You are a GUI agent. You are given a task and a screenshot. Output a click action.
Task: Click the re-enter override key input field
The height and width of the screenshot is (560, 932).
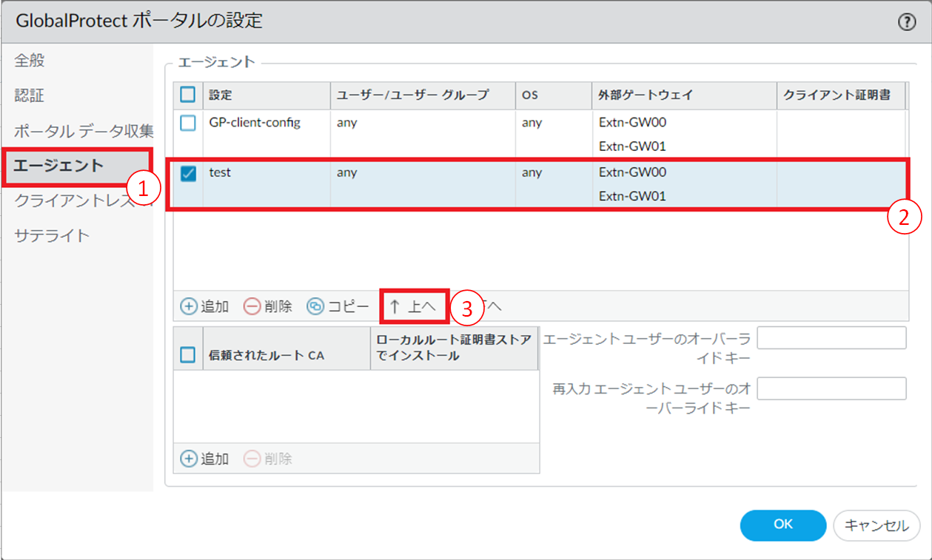(831, 388)
